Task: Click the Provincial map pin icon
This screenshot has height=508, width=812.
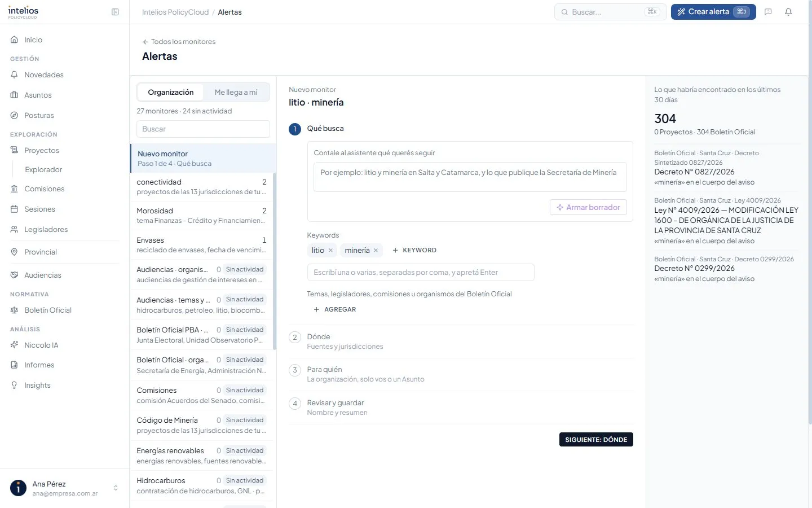Action: point(15,252)
